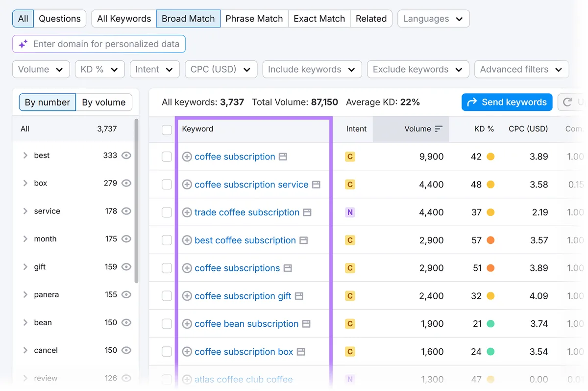Click the KD % column header

(484, 129)
